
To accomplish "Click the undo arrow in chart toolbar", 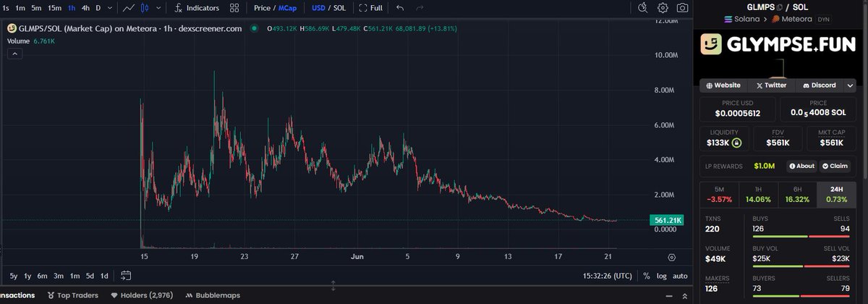I will pos(401,8).
